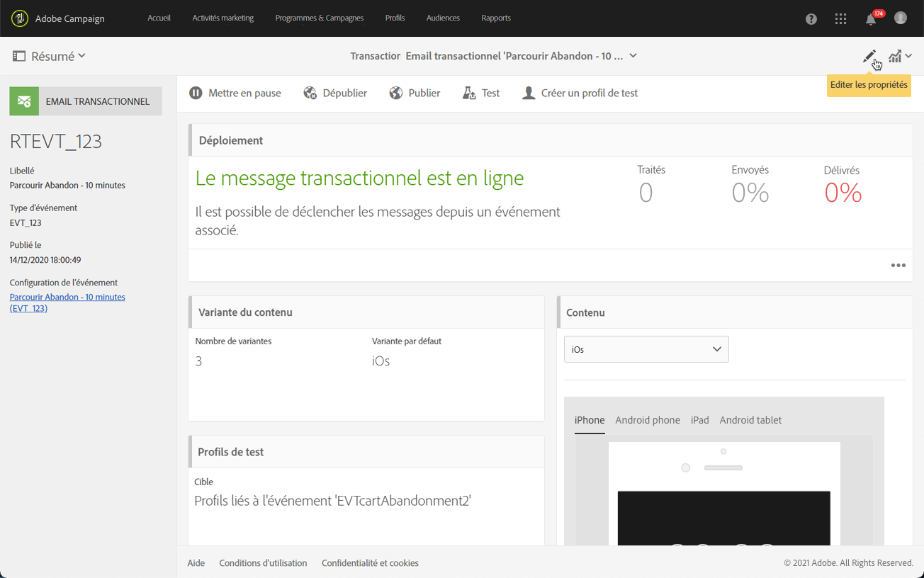The image size is (924, 578).
Task: Click the Mettre en pause button
Action: (x=235, y=93)
